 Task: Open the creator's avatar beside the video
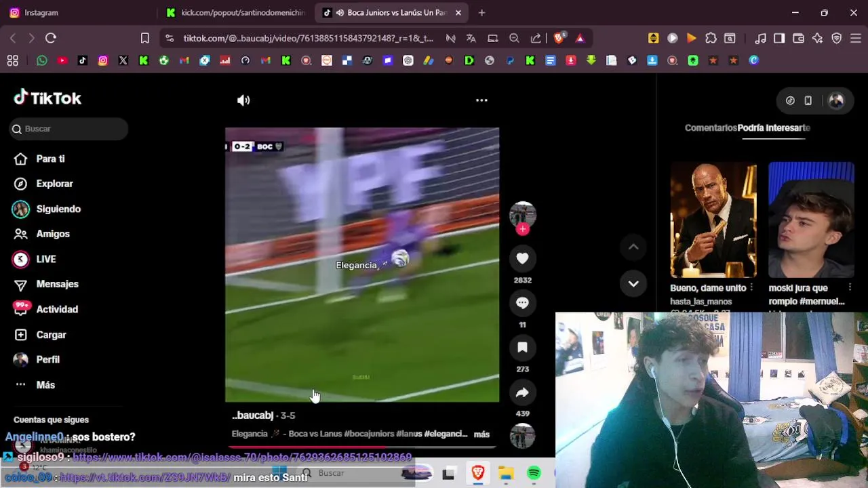point(522,214)
